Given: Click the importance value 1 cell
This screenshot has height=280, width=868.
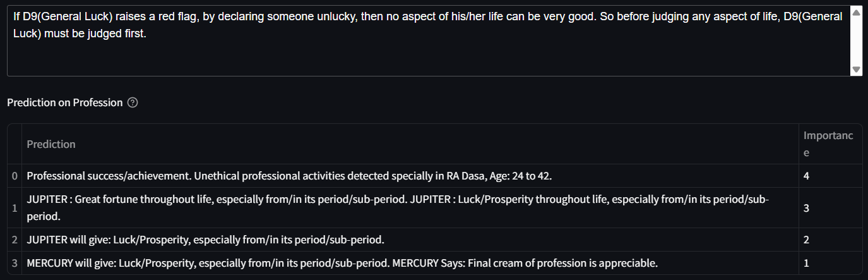Looking at the screenshot, I should click(x=829, y=263).
